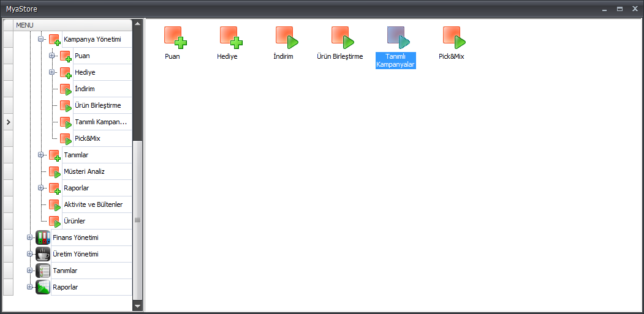The image size is (644, 314).
Task: Collapse the Kampanya Yönetimi tree node
Action: tap(41, 39)
